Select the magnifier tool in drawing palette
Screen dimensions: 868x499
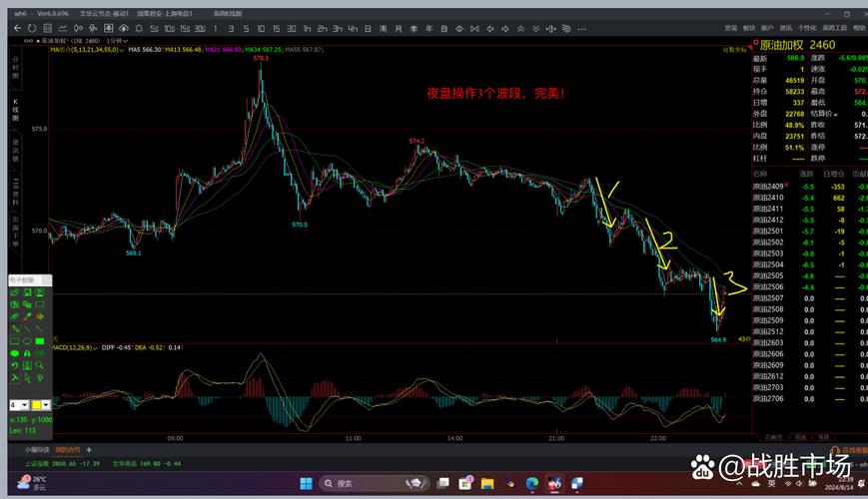[x=40, y=365]
